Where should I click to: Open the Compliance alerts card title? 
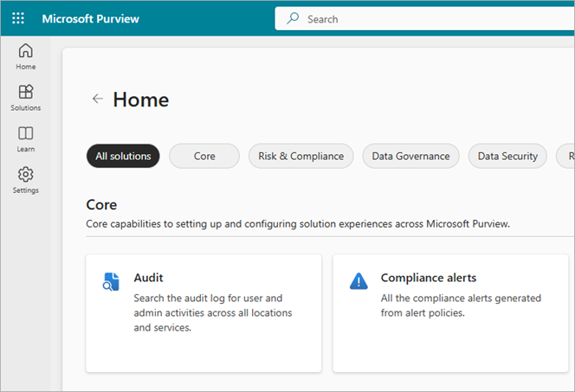428,278
